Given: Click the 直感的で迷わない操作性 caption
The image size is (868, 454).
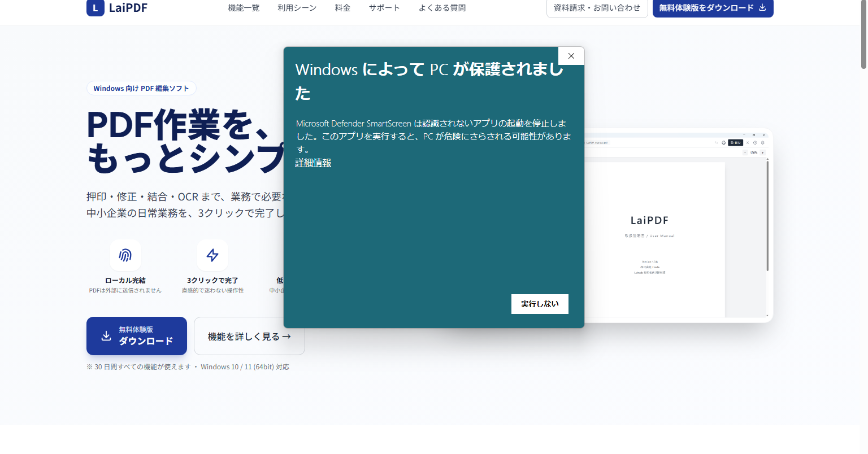Looking at the screenshot, I should [x=212, y=290].
